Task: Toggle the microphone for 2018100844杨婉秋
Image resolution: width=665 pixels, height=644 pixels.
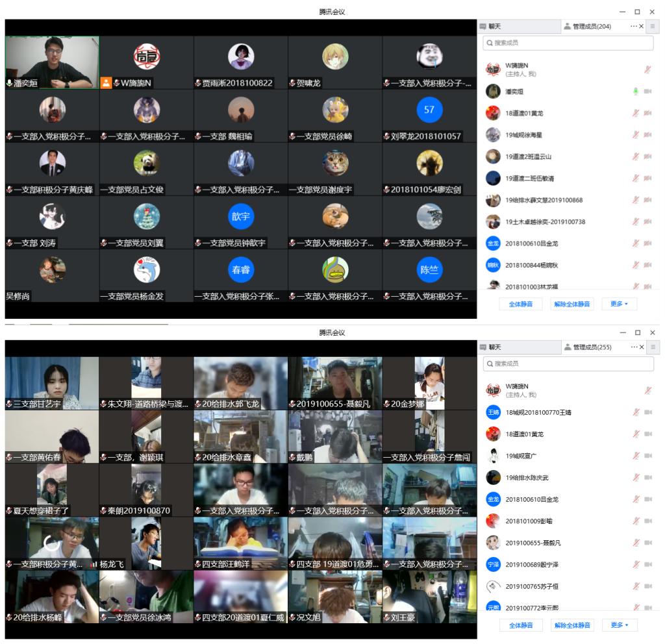Action: tap(636, 265)
